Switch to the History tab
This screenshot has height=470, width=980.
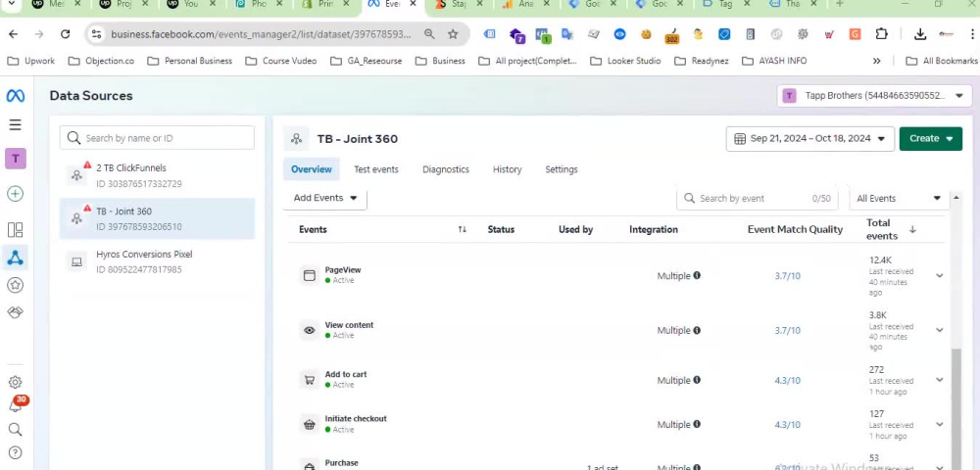[x=507, y=169]
